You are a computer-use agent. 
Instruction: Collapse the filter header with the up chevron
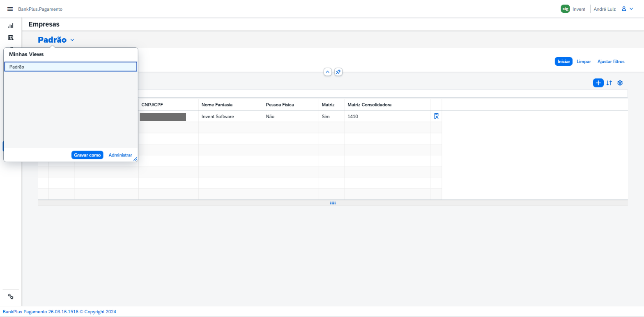[327, 72]
